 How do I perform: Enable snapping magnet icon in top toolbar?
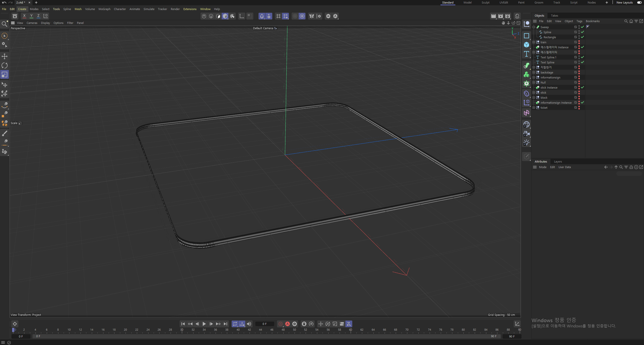click(262, 16)
